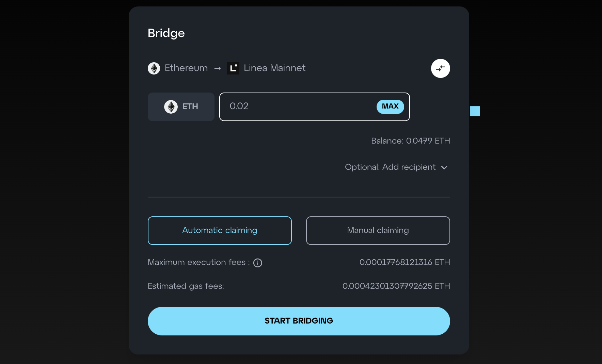
Task: Focus the amount input showing 0.02
Action: point(296,106)
